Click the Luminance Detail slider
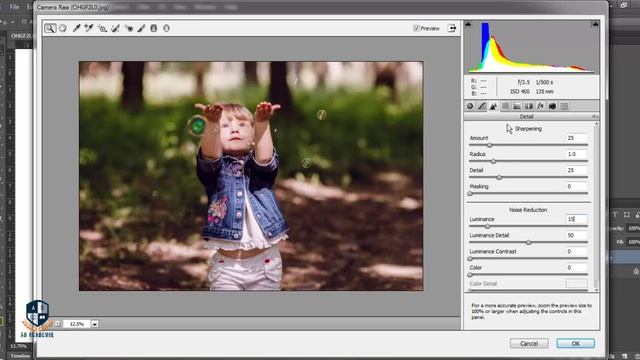The width and height of the screenshot is (640, 360). 529,242
